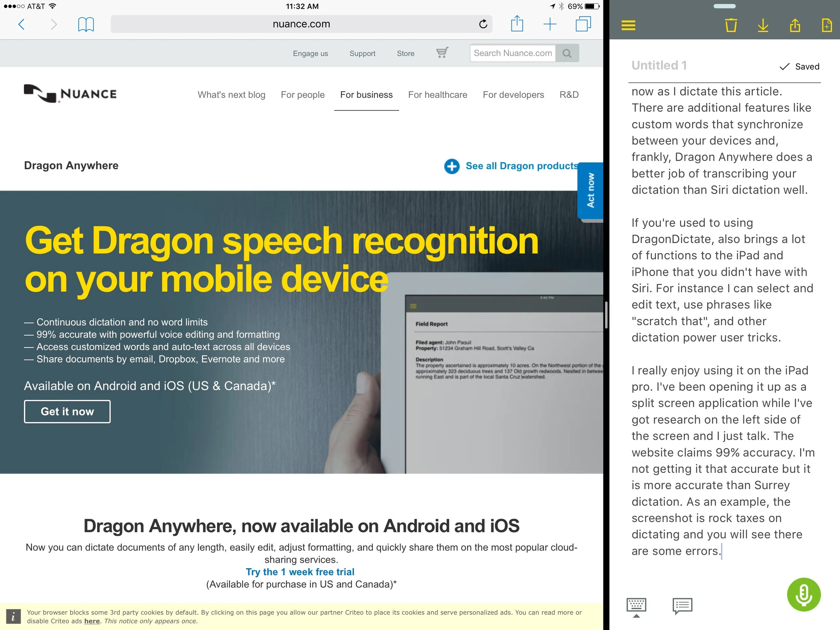The width and height of the screenshot is (840, 630).
Task: Open the Support link
Action: pos(362,53)
